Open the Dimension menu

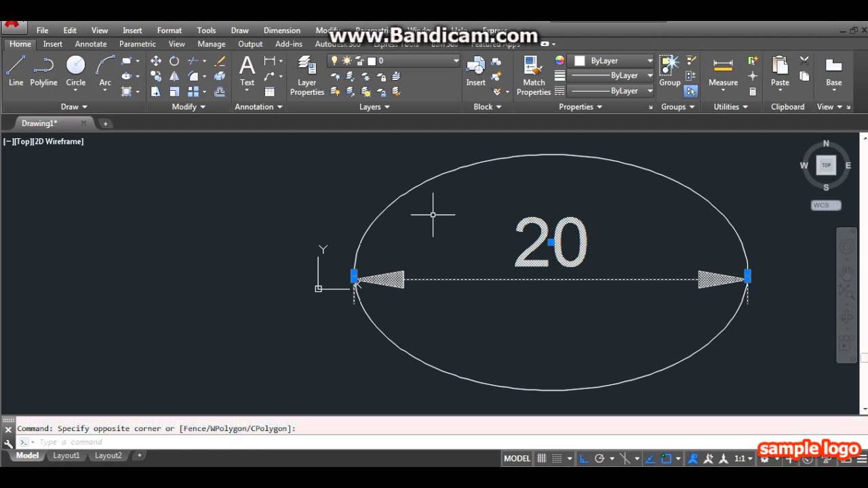point(282,30)
